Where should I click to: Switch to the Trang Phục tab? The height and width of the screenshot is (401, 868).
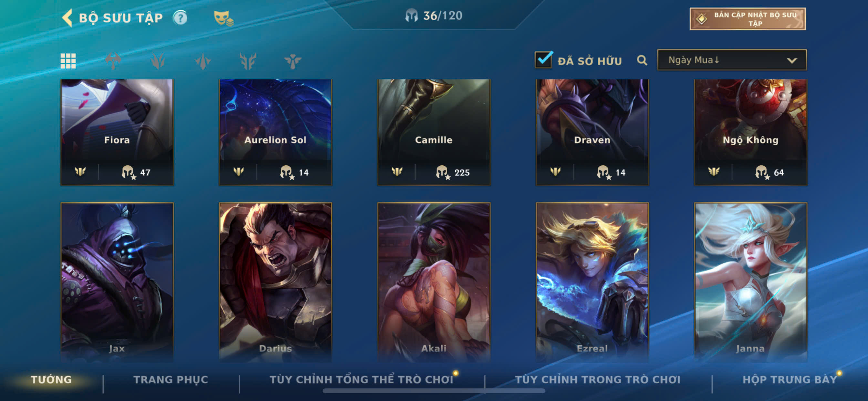coord(171,379)
